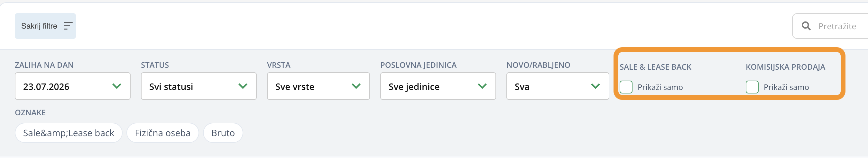The width and height of the screenshot is (868, 158).
Task: Click the filter lines icon beside Sakrij filtre
Action: point(68,26)
